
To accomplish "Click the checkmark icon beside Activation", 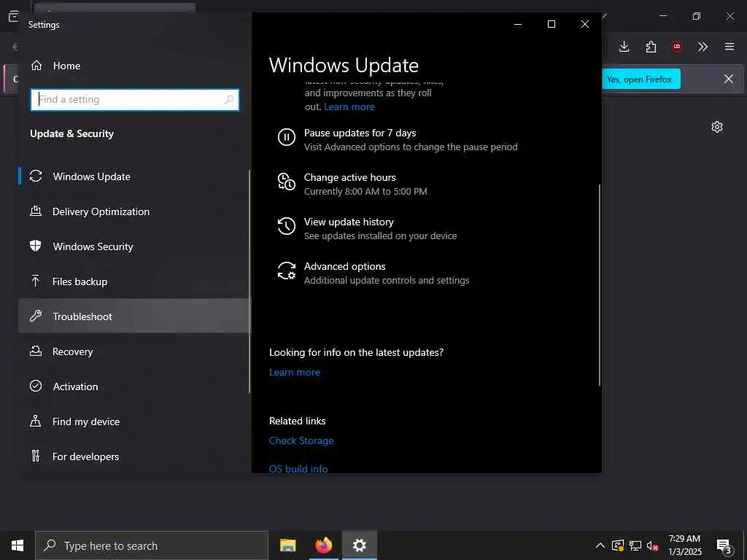I will point(36,386).
